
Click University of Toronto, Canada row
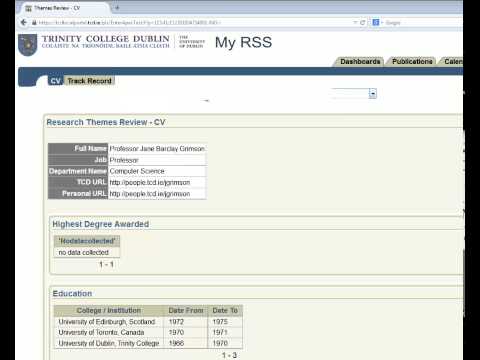pyautogui.click(x=148, y=332)
